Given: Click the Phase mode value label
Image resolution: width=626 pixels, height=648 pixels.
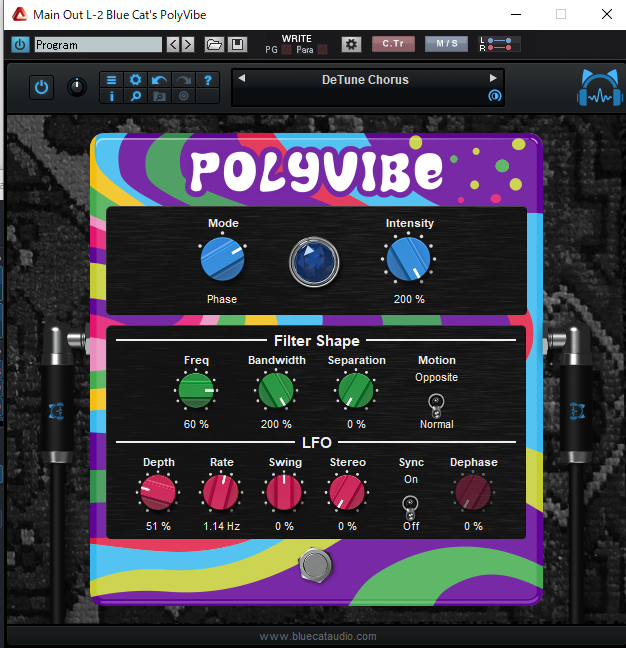Looking at the screenshot, I should coord(222,299).
